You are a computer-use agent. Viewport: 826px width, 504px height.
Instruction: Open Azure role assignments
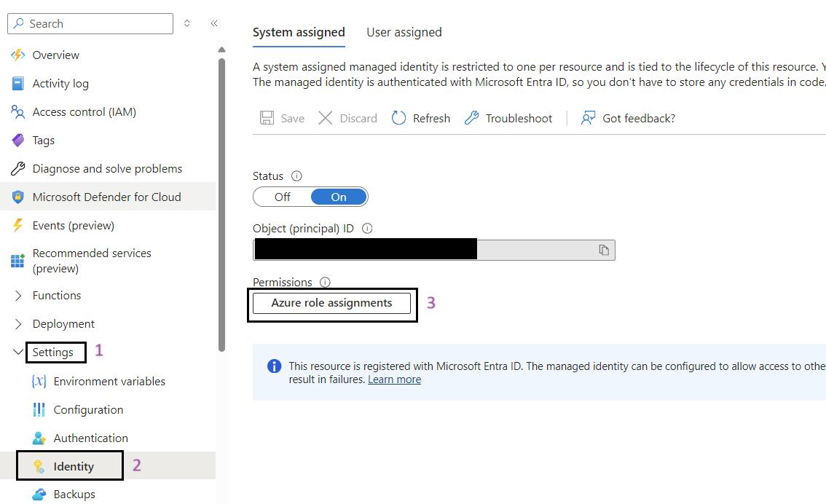(331, 303)
